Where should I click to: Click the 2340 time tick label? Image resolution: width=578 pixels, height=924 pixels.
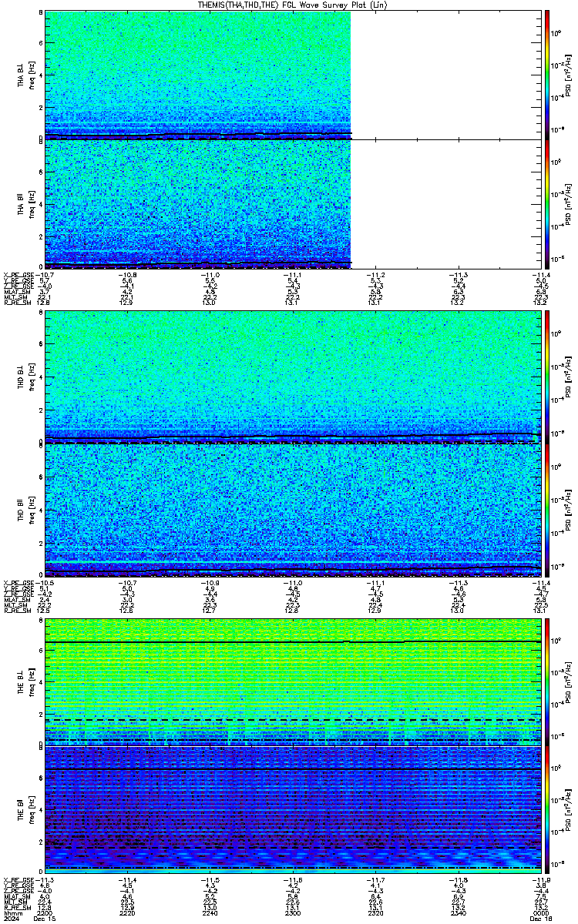[458, 912]
